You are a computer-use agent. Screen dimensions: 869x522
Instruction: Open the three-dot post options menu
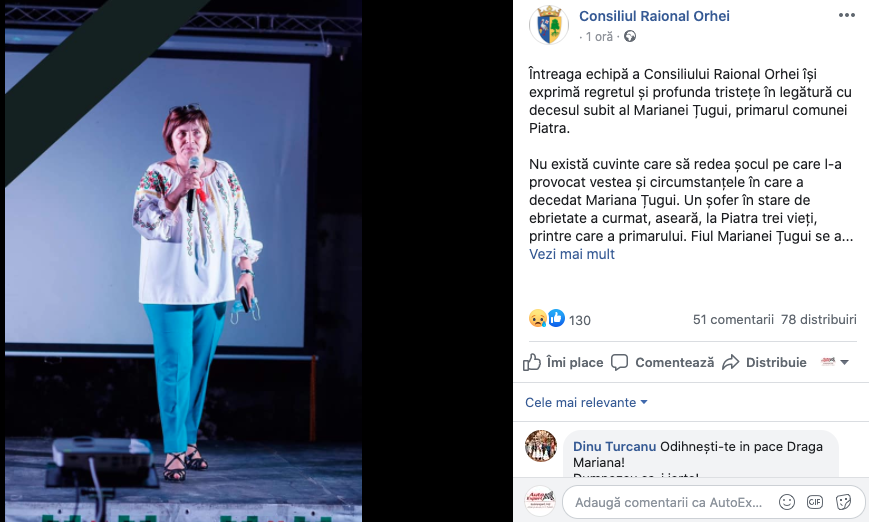(846, 16)
